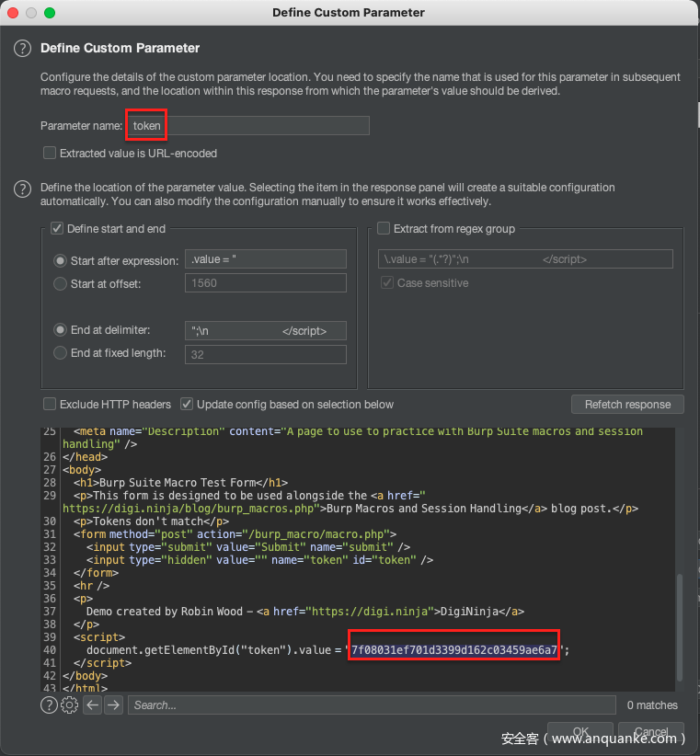Viewport: 700px width, 756px height.
Task: Click the help icon beside the parameter location description
Action: [22, 189]
